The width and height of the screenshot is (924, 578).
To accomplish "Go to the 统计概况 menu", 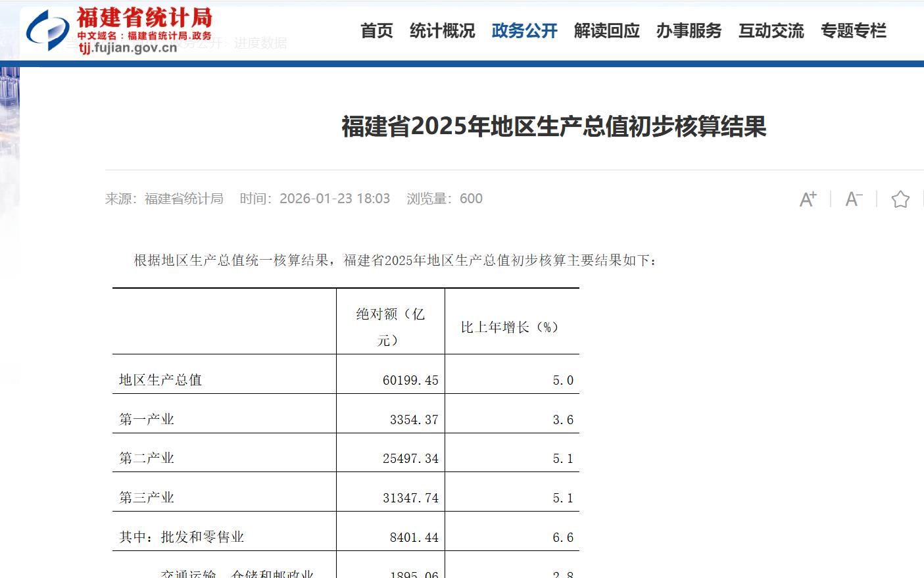I will pyautogui.click(x=442, y=31).
